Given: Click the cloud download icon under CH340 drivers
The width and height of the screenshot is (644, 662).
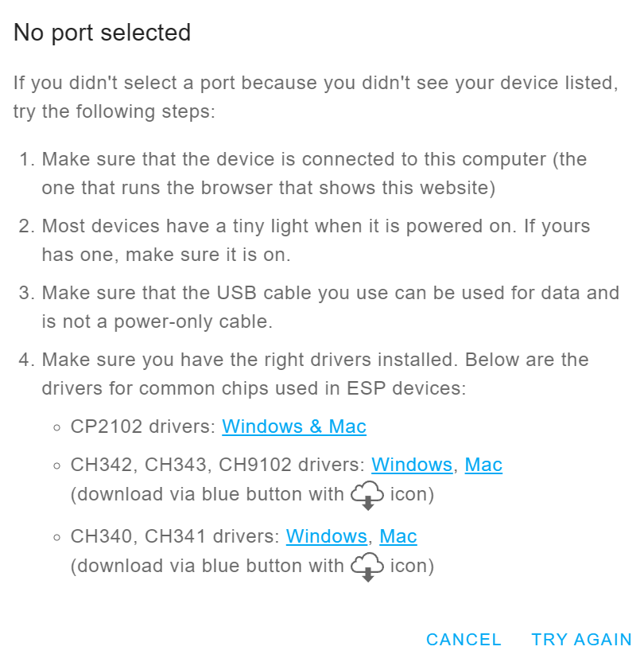Looking at the screenshot, I should [x=367, y=567].
